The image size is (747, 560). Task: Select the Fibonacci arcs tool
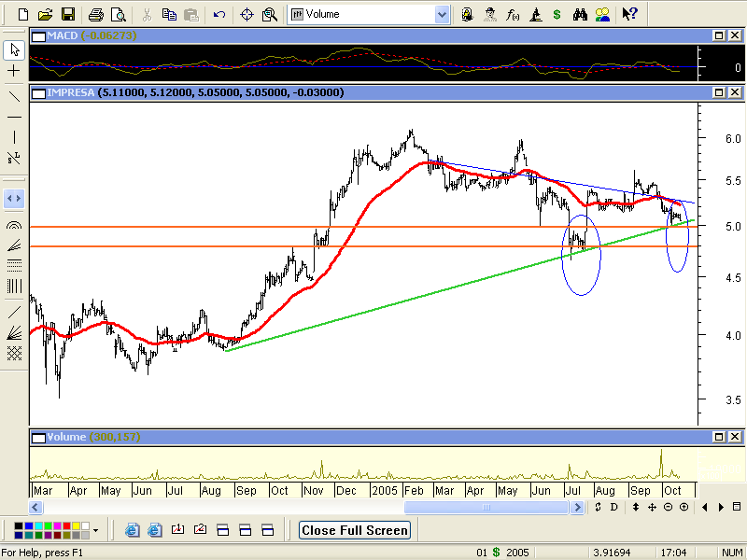click(x=14, y=225)
